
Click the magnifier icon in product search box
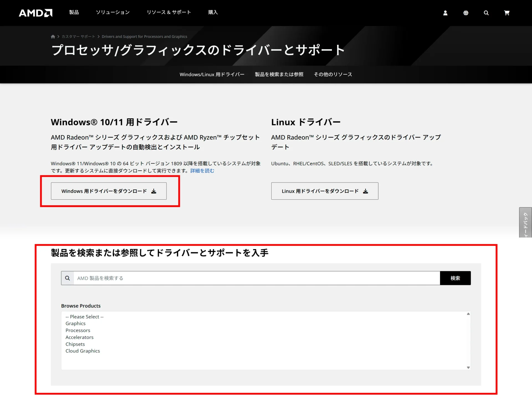click(67, 278)
